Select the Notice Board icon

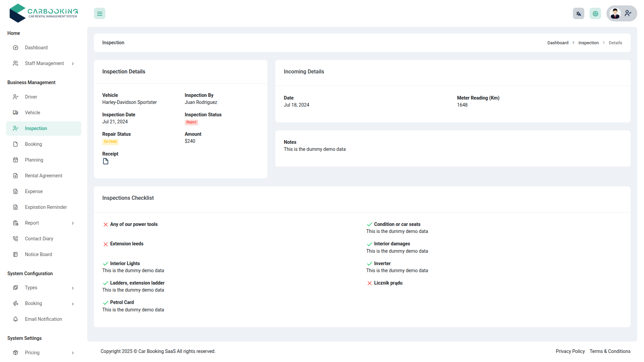(x=15, y=254)
